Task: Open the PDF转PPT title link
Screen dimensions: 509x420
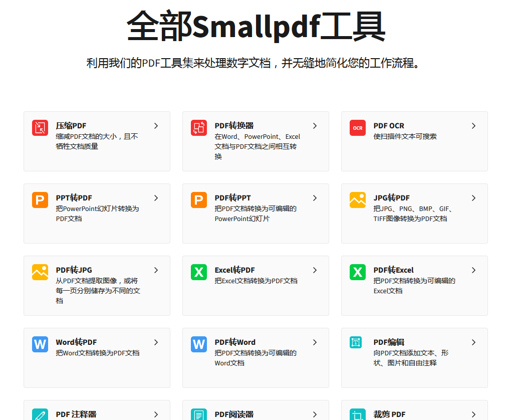Action: coord(232,198)
